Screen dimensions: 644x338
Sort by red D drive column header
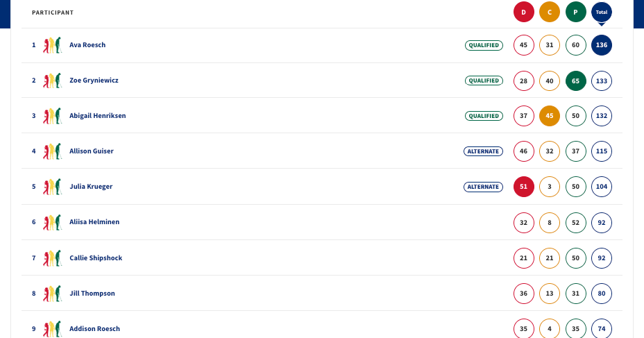coord(524,12)
